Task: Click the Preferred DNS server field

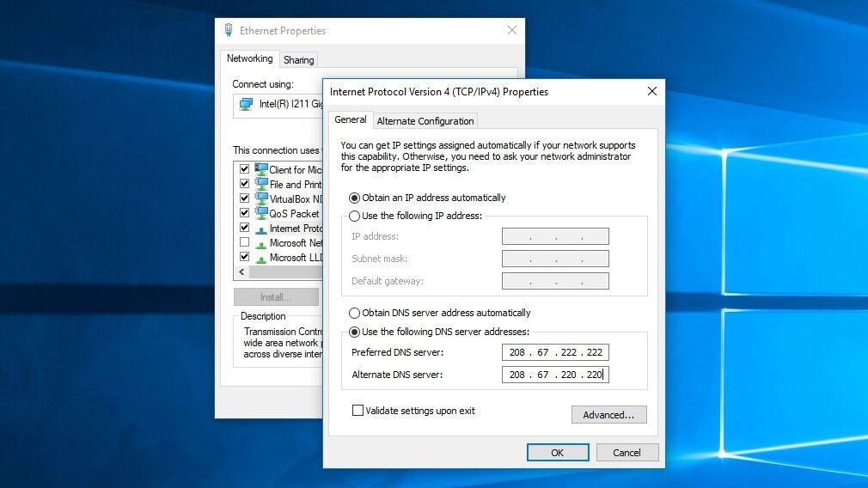Action: (x=555, y=352)
